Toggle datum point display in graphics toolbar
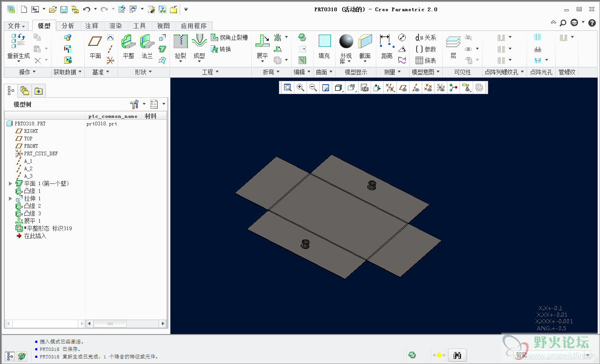Screen dimensions: 600x364 [x=428, y=87]
